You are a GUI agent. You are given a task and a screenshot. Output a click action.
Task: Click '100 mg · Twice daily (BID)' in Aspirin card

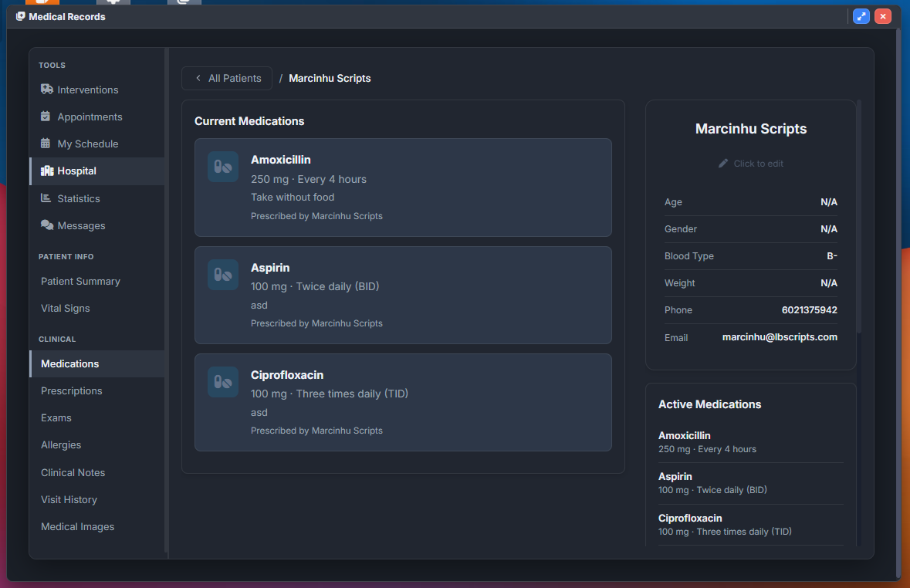pyautogui.click(x=315, y=287)
